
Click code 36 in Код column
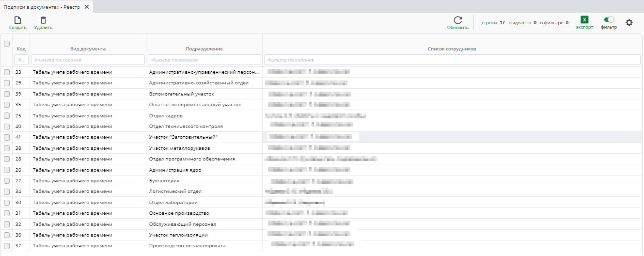pyautogui.click(x=18, y=235)
